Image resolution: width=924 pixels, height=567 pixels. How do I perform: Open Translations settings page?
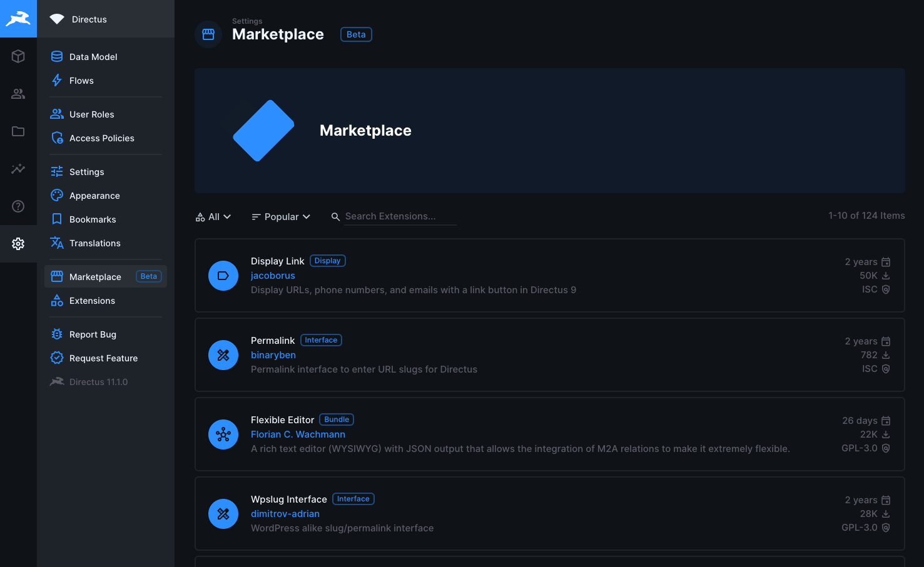pos(106,243)
